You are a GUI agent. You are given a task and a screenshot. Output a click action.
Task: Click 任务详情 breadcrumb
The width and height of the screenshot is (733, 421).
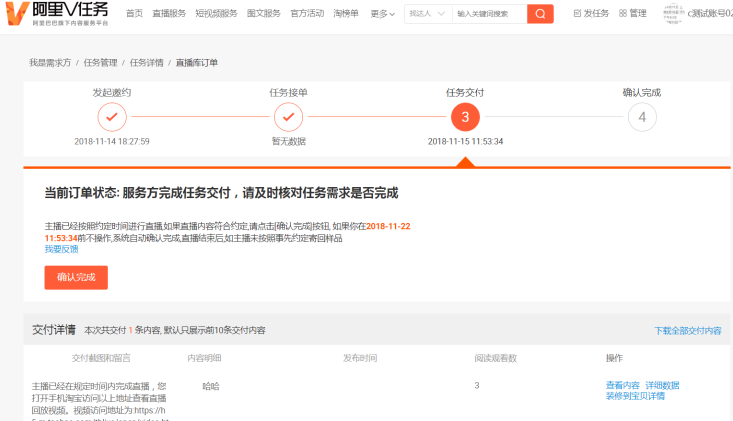[147, 63]
